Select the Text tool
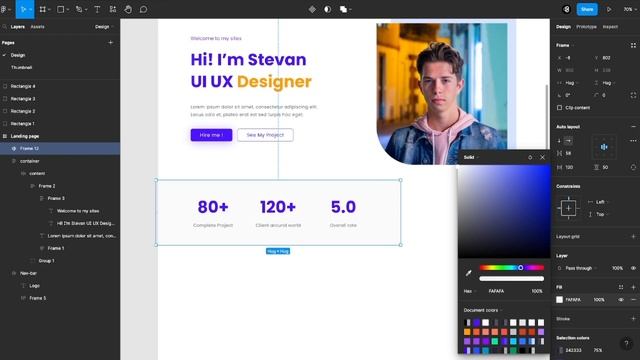Image resolution: width=640 pixels, height=360 pixels. tap(97, 9)
